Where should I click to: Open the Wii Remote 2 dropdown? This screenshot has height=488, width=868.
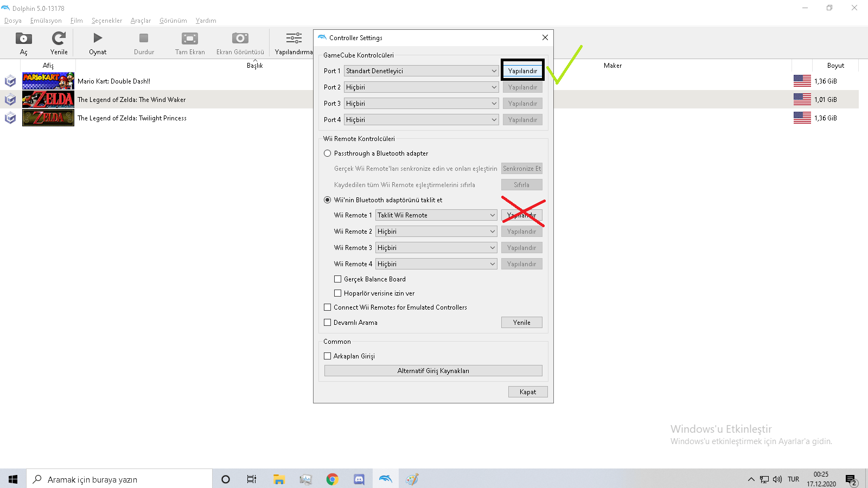[436, 232]
